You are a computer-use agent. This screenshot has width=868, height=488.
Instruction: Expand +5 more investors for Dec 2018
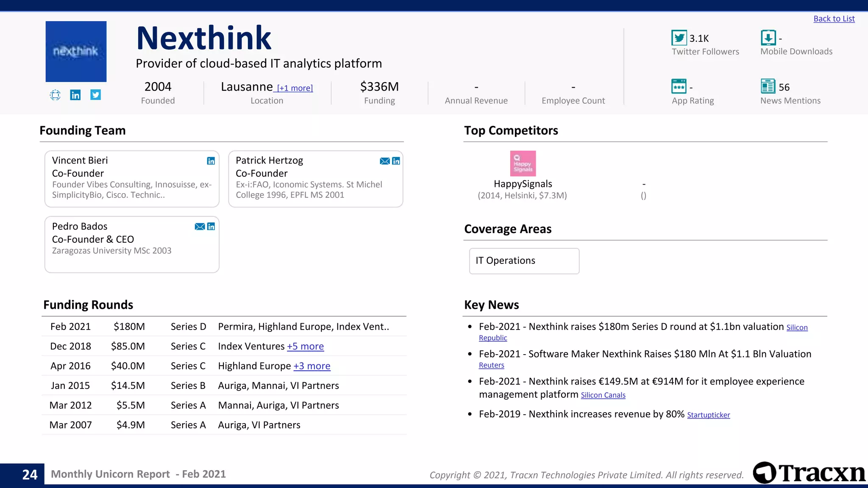pyautogui.click(x=305, y=347)
